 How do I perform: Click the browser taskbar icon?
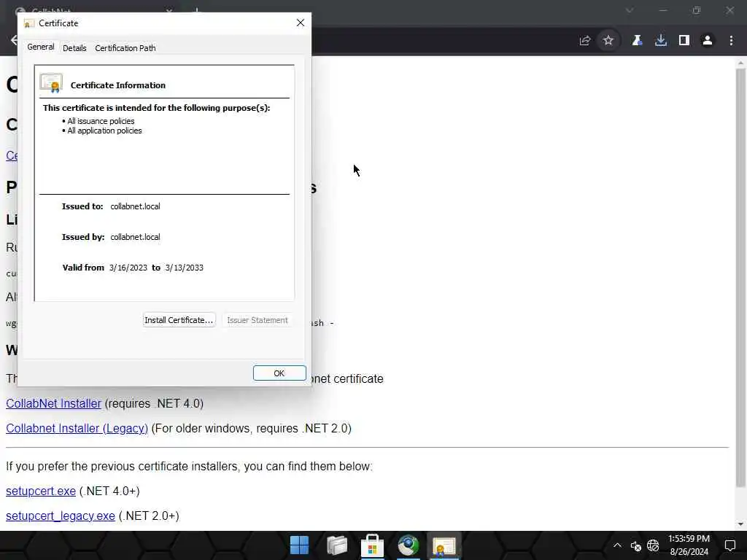(x=409, y=545)
